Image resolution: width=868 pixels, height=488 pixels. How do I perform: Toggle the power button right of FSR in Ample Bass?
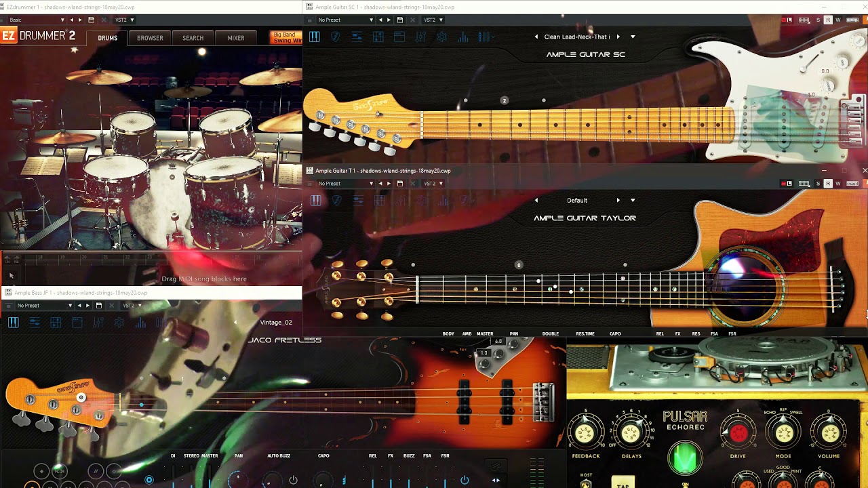point(465,481)
